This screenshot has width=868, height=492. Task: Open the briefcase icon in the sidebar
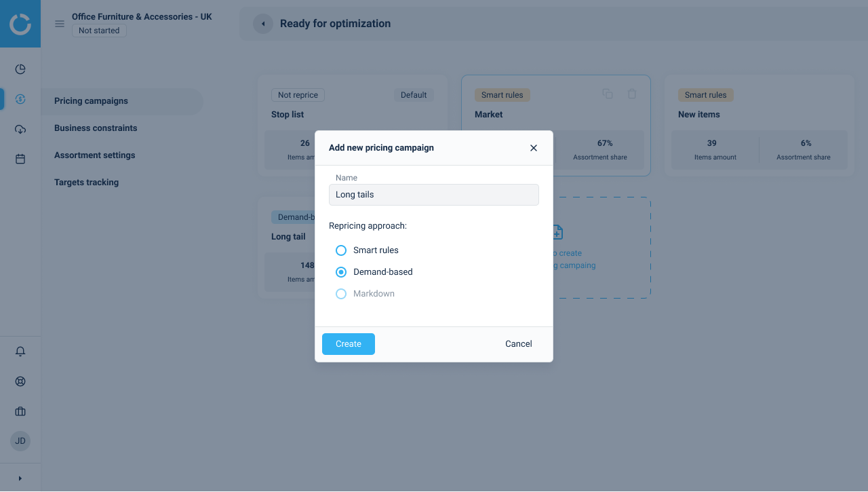coord(20,411)
